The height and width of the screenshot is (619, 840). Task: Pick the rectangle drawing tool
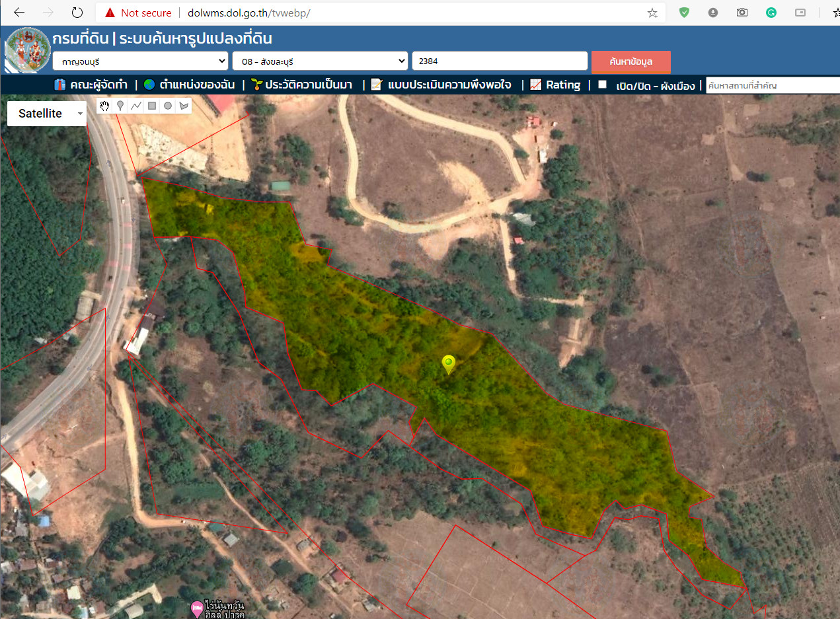(x=152, y=106)
